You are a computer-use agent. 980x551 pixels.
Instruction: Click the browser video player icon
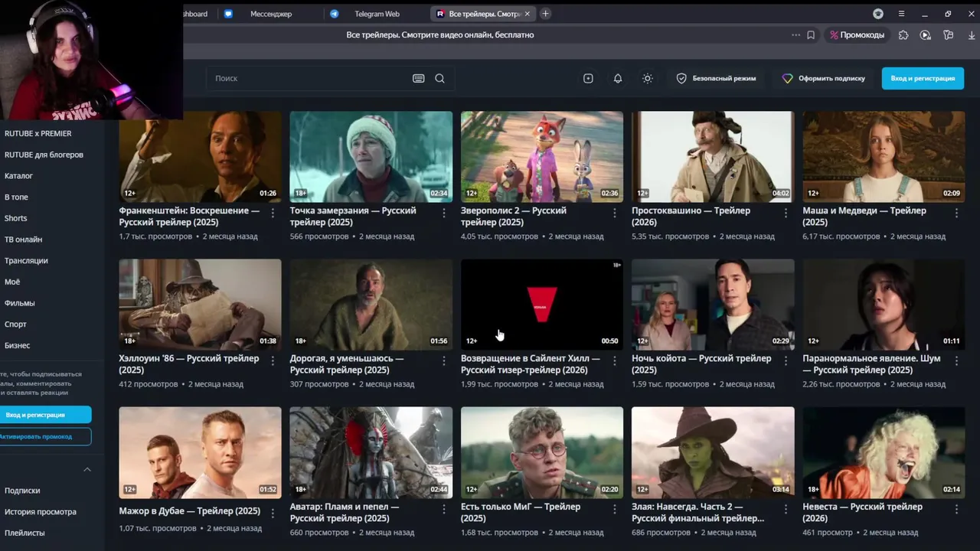point(926,35)
